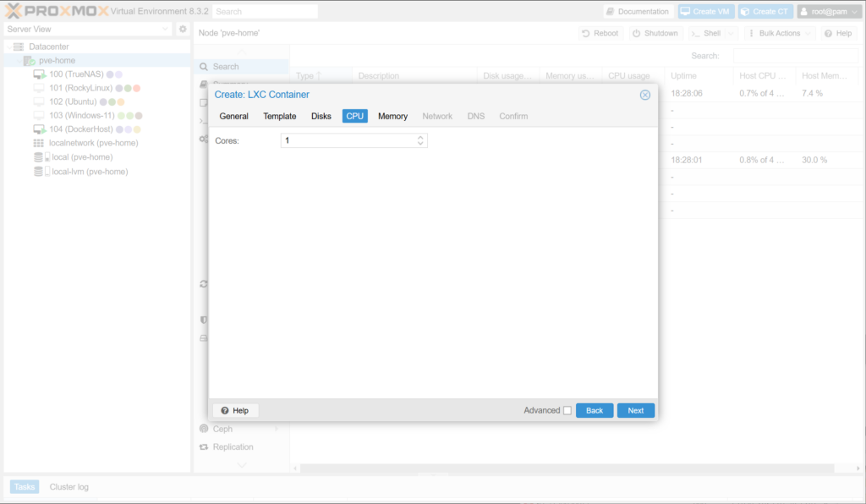
Task: Click the local-lvm (pve-home) storage icon
Action: (39, 172)
